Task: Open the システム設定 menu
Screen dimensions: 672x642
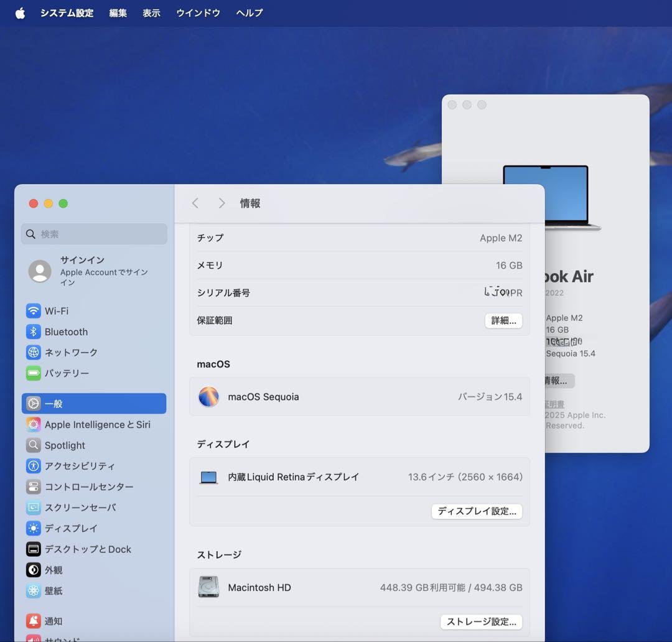Action: click(x=67, y=13)
